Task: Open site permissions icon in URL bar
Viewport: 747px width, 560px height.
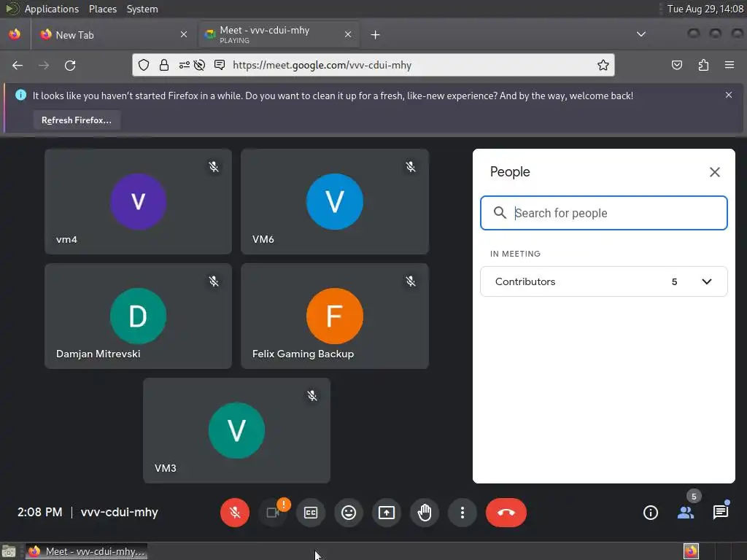Action: (x=185, y=65)
